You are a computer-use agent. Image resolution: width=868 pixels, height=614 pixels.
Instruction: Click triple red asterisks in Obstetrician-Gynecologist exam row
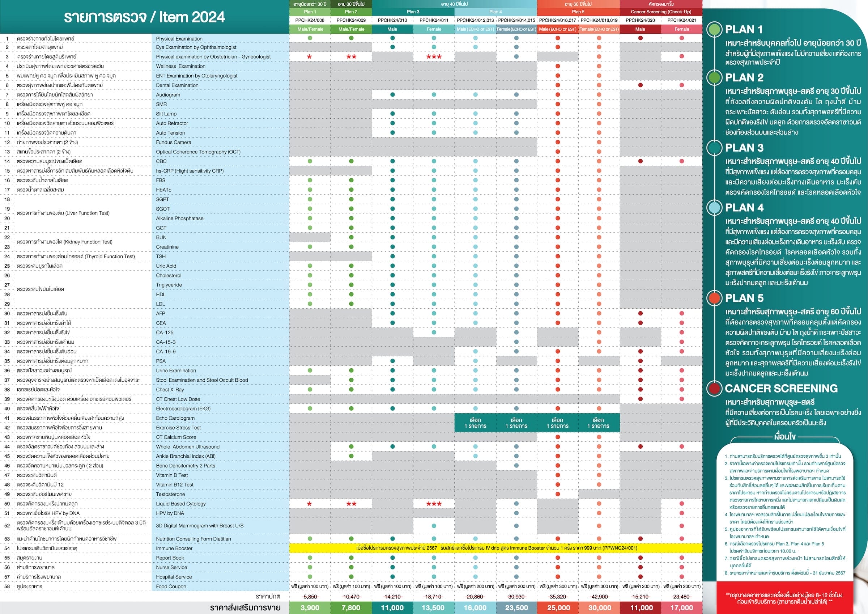point(434,57)
